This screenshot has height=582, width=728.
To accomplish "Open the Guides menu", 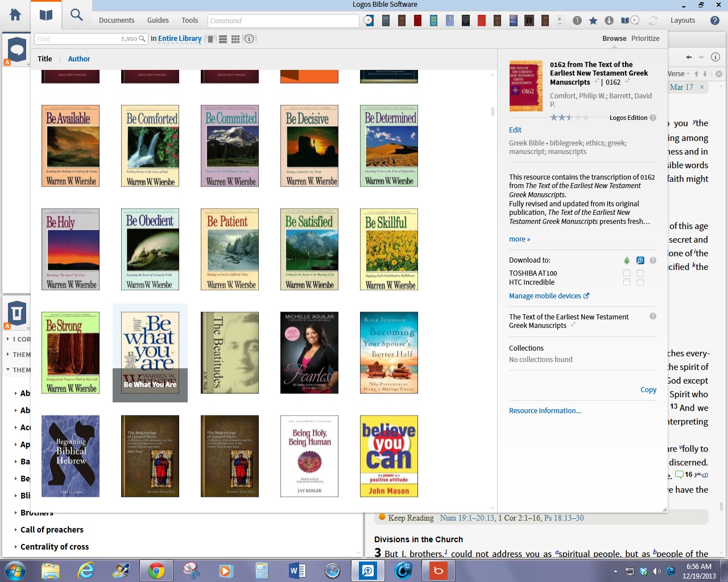I will (158, 20).
